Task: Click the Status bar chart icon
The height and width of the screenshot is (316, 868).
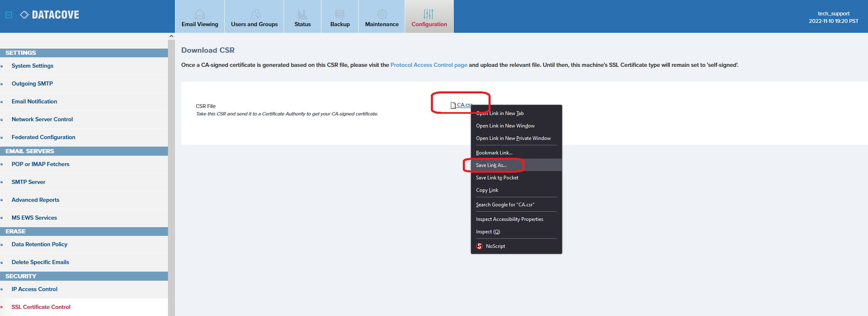Action: pyautogui.click(x=302, y=14)
